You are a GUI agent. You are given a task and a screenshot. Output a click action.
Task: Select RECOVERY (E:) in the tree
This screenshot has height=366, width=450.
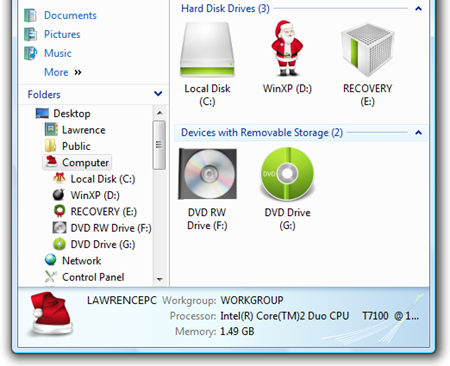pyautogui.click(x=104, y=212)
